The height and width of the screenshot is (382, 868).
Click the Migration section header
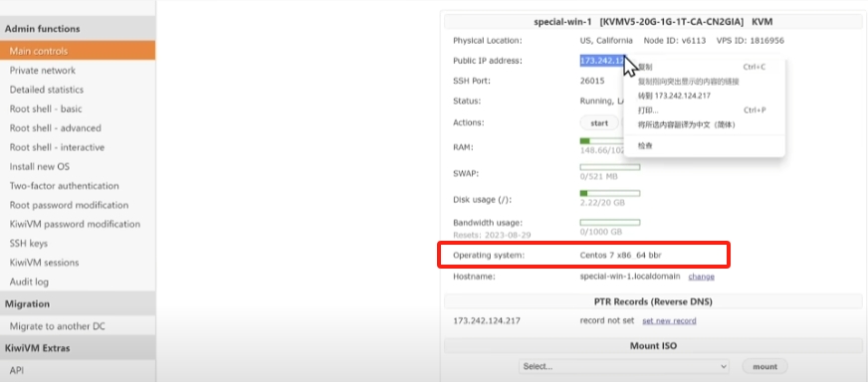[78, 304]
